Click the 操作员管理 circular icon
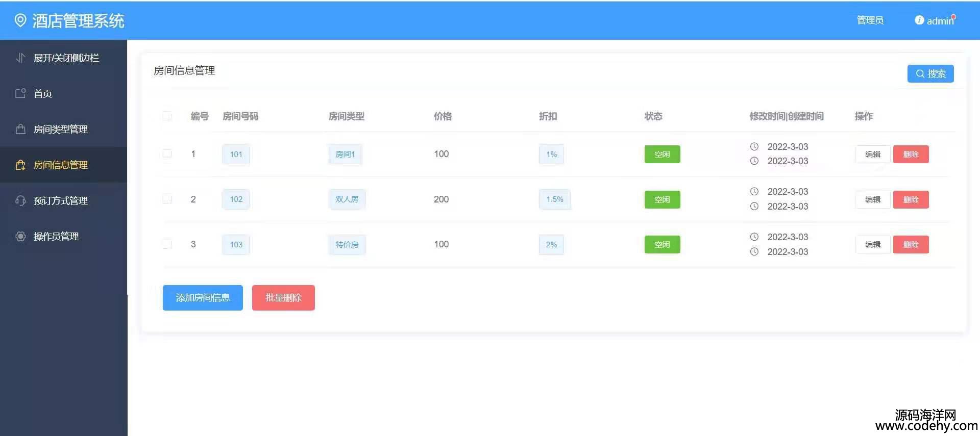The width and height of the screenshot is (980, 436). pyautogui.click(x=20, y=236)
